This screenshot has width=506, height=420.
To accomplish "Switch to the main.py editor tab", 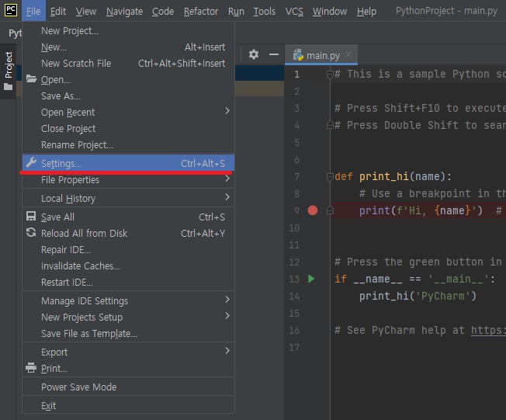I will [321, 55].
